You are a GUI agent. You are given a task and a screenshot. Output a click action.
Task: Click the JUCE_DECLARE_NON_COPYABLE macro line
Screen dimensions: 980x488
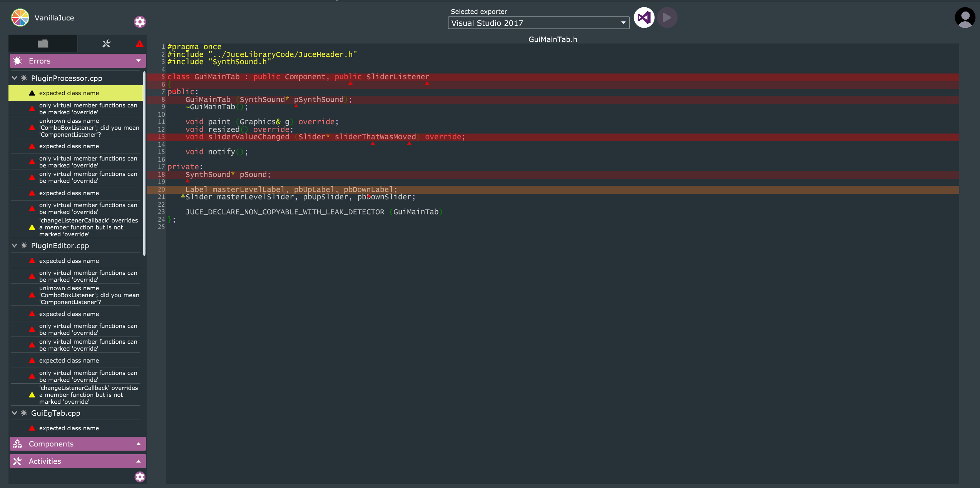click(314, 212)
